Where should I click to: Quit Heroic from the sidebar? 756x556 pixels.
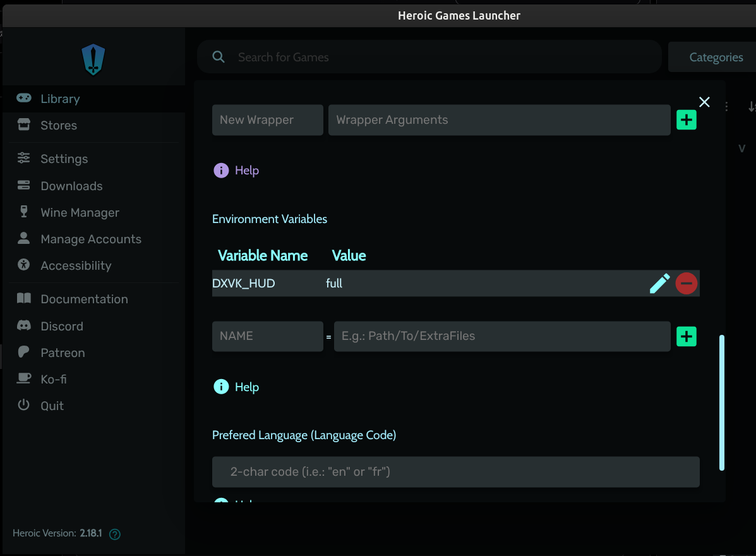pyautogui.click(x=94, y=406)
